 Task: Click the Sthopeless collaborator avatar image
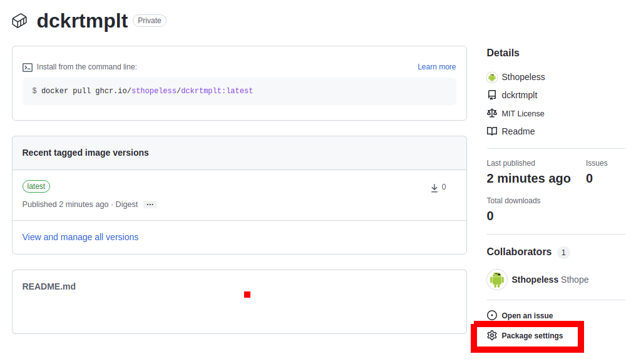pos(497,280)
